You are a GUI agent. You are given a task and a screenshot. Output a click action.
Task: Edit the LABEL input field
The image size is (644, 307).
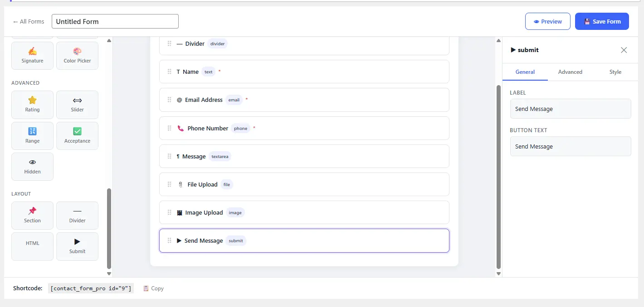pos(571,109)
